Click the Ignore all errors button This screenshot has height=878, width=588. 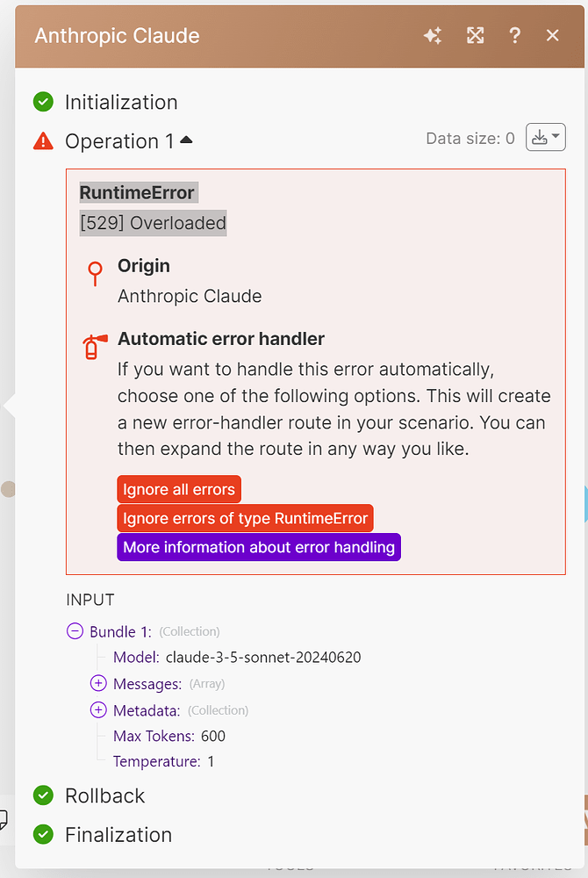coord(179,489)
